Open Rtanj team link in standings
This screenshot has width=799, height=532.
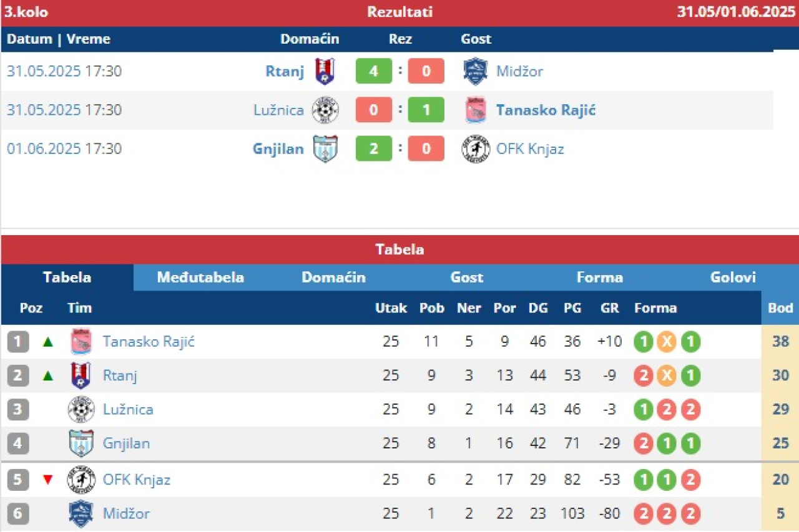[120, 375]
